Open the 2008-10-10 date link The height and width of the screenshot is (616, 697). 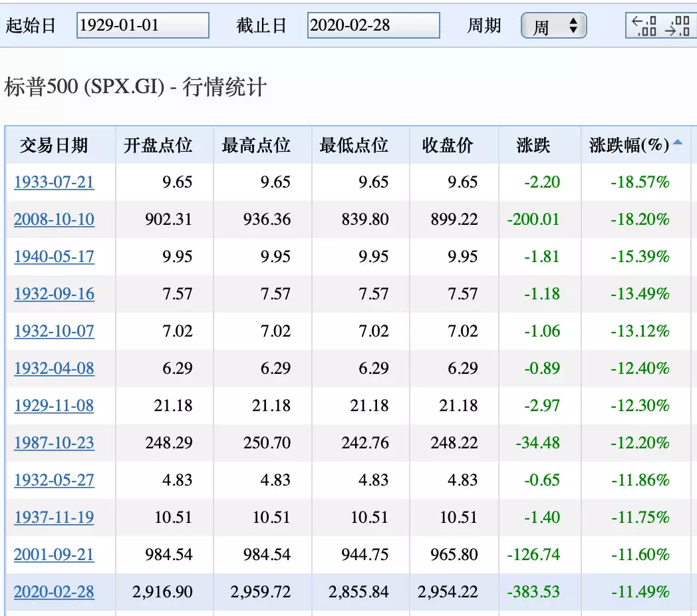[x=54, y=220]
